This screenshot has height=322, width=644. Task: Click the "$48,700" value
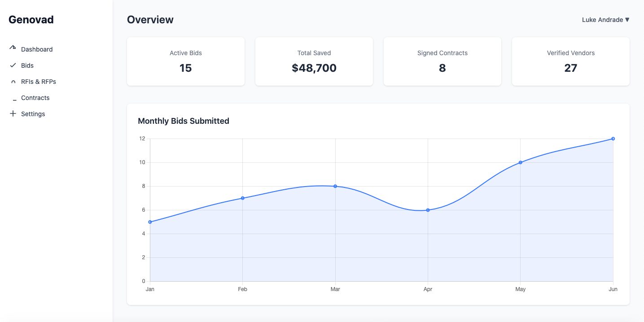314,68
